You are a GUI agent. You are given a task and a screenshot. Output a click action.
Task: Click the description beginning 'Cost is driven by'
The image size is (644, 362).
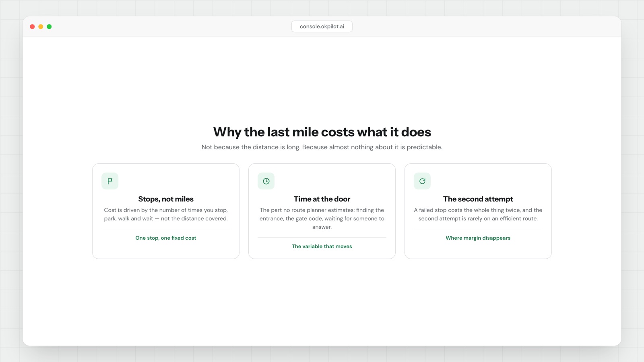tap(166, 214)
